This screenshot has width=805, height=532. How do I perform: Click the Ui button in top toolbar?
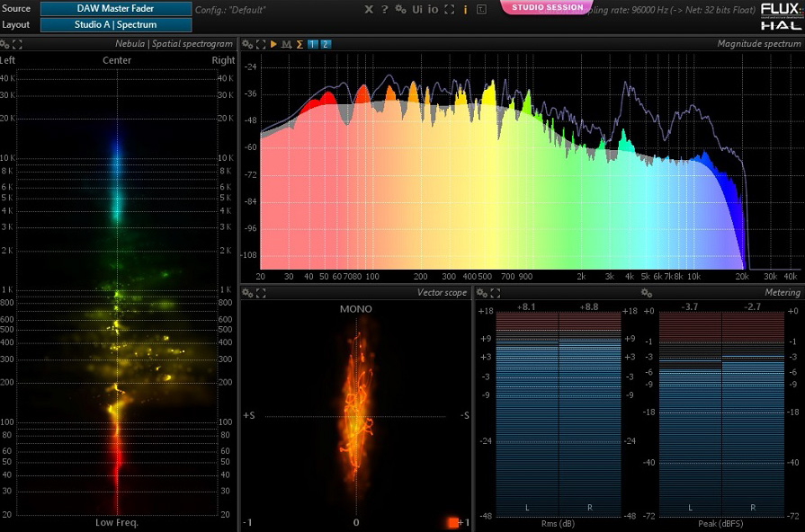tap(417, 9)
